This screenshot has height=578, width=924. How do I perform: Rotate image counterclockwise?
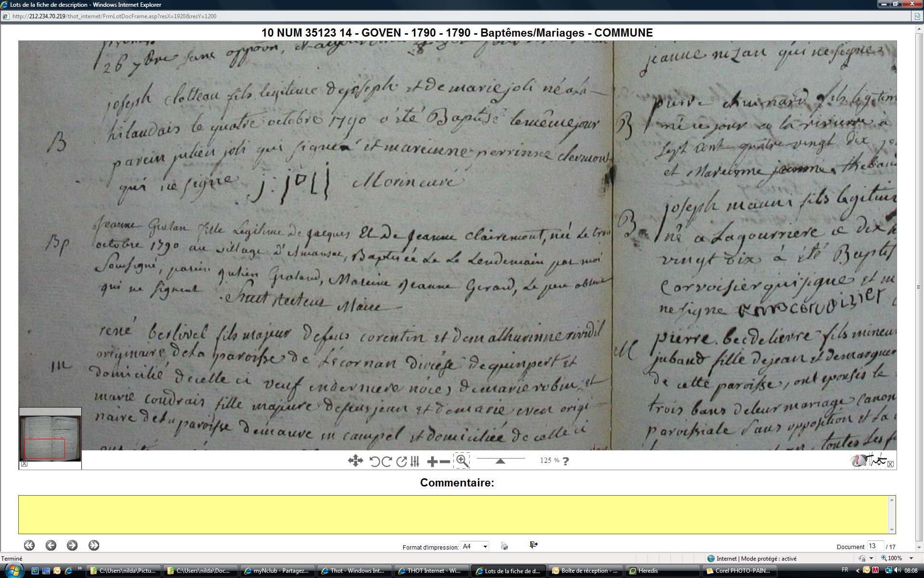[x=374, y=461]
